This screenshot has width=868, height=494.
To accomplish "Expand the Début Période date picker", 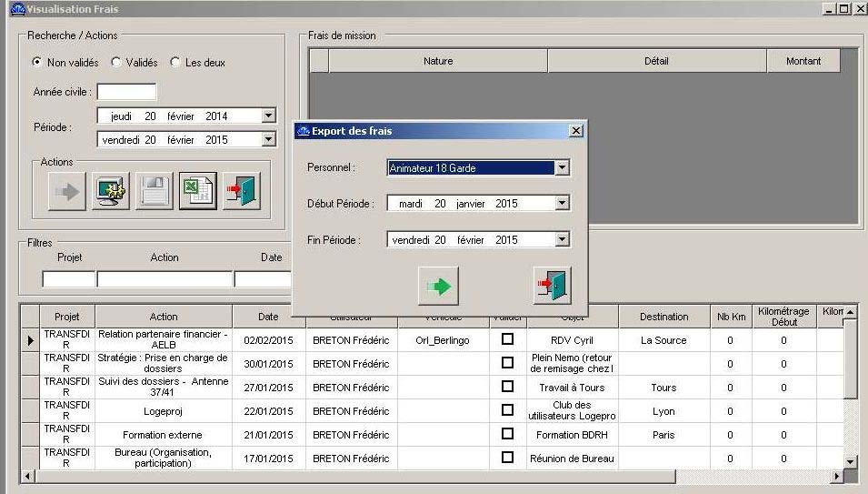I will point(562,204).
